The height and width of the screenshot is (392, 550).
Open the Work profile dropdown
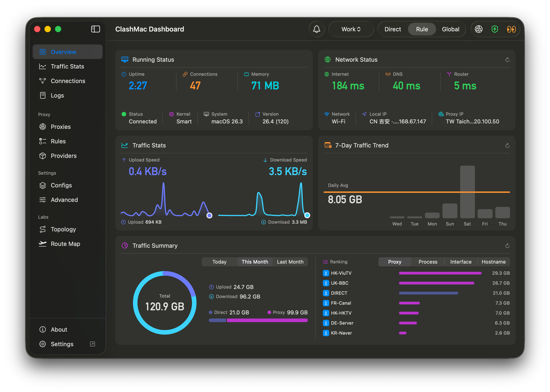click(x=351, y=29)
